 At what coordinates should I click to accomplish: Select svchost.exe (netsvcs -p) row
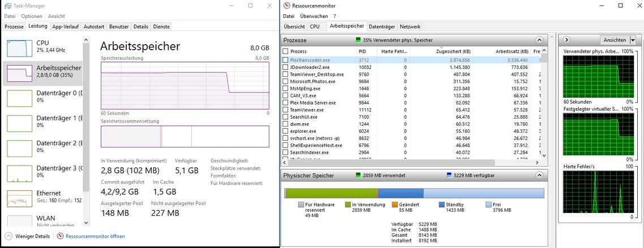411,138
